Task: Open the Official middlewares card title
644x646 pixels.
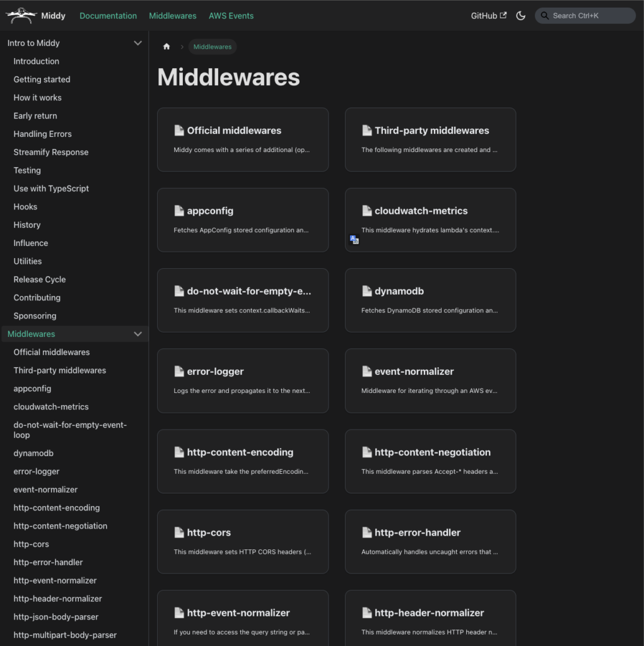Action: (234, 130)
